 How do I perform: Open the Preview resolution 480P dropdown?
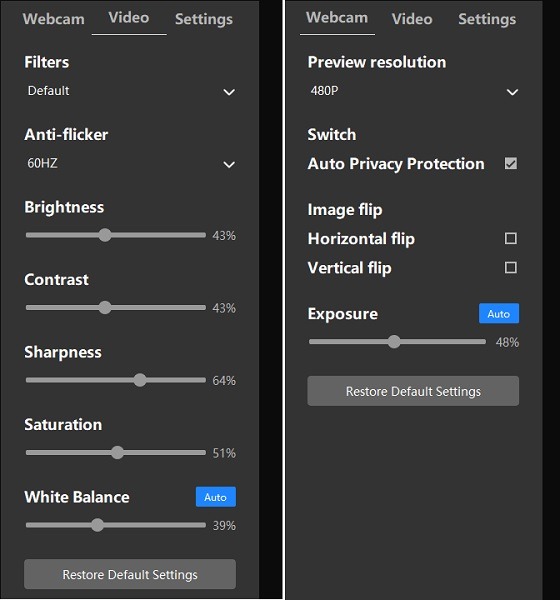tap(413, 91)
